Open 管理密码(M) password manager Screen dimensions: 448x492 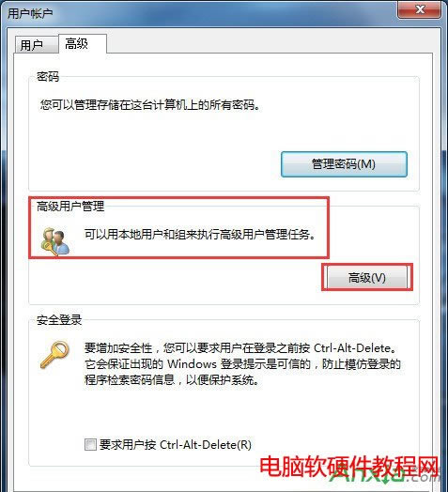click(344, 164)
